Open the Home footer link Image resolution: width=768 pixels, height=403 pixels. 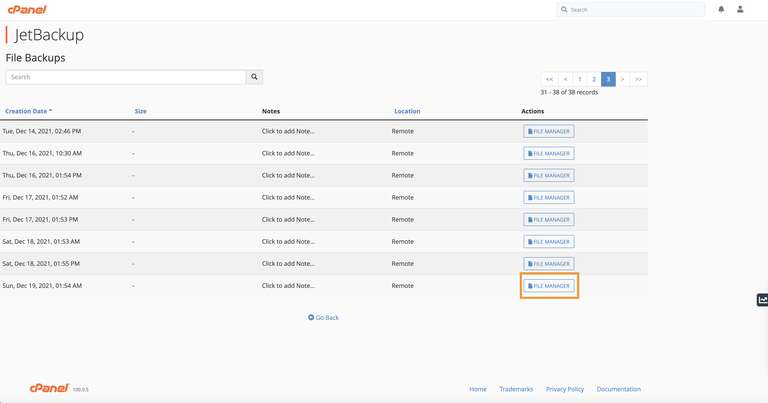[478, 389]
